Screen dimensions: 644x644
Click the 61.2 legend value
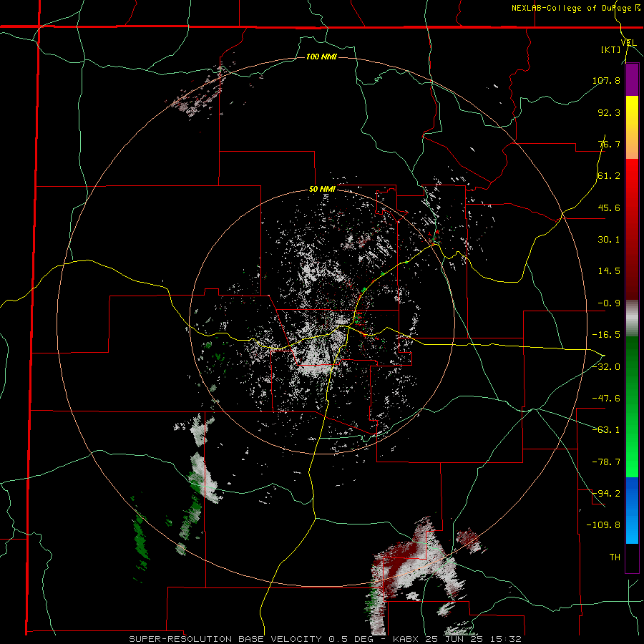click(609, 176)
